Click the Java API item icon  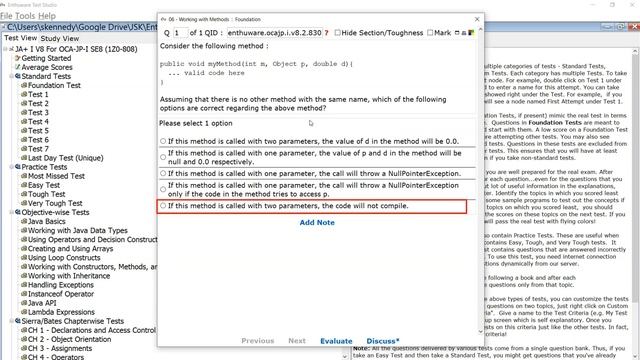coord(24,303)
